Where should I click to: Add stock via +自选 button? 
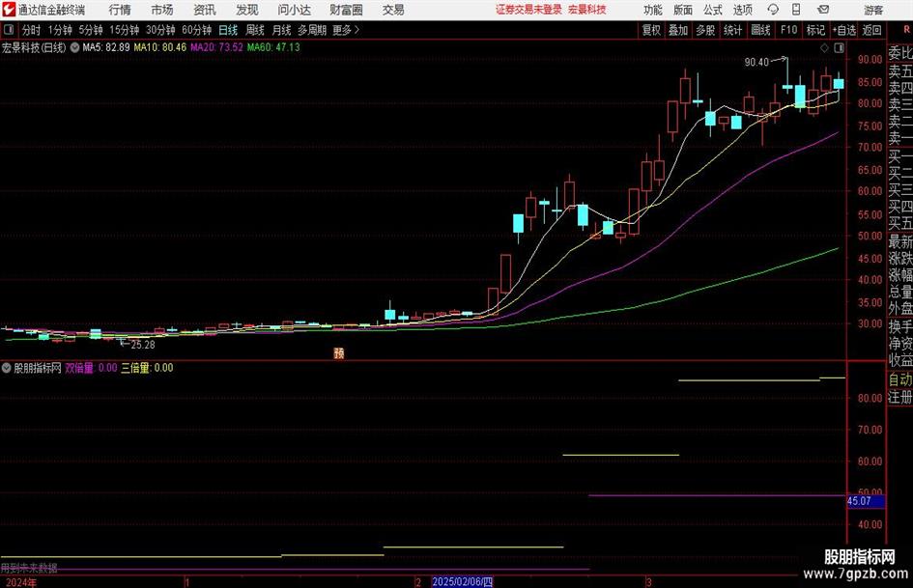coord(844,30)
